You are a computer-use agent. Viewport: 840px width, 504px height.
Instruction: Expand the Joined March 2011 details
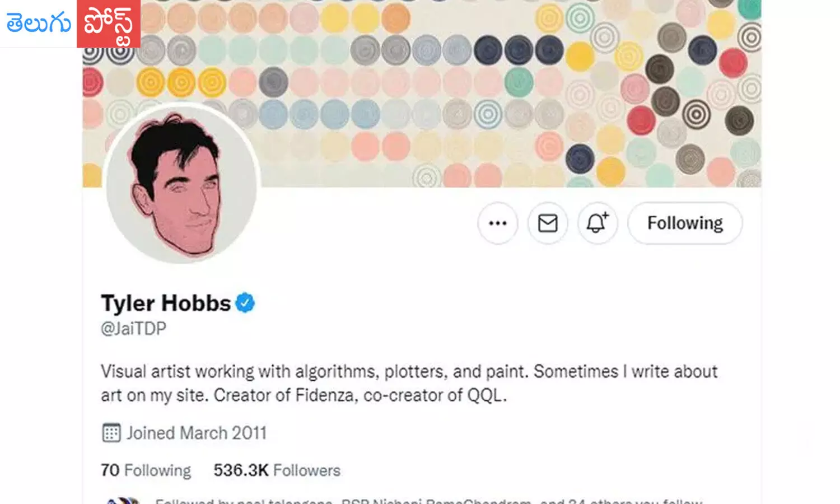[197, 432]
